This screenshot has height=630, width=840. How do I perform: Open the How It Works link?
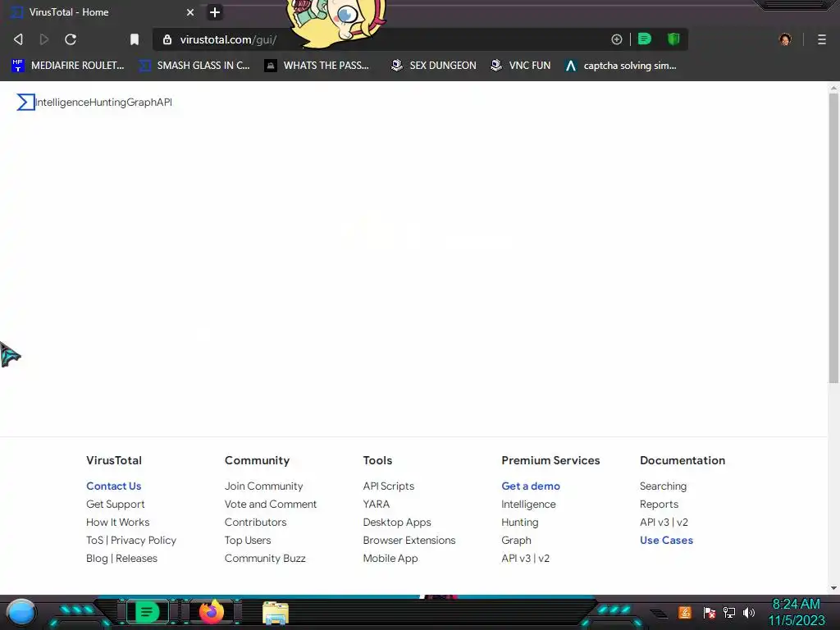pyautogui.click(x=118, y=522)
